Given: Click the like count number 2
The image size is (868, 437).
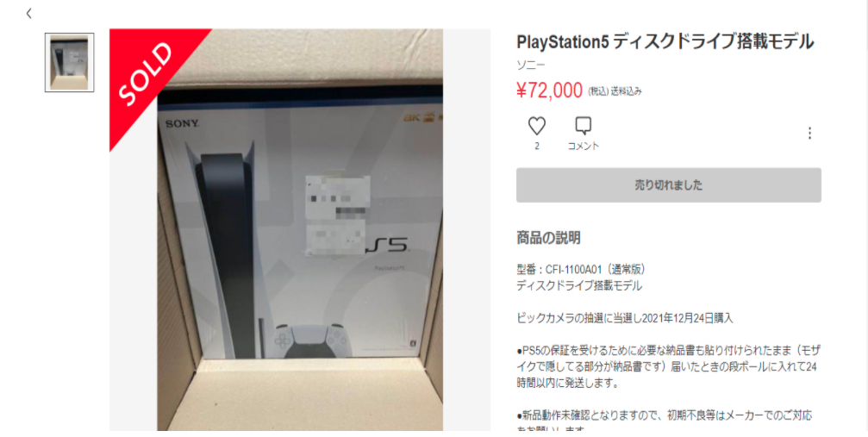Looking at the screenshot, I should [536, 147].
